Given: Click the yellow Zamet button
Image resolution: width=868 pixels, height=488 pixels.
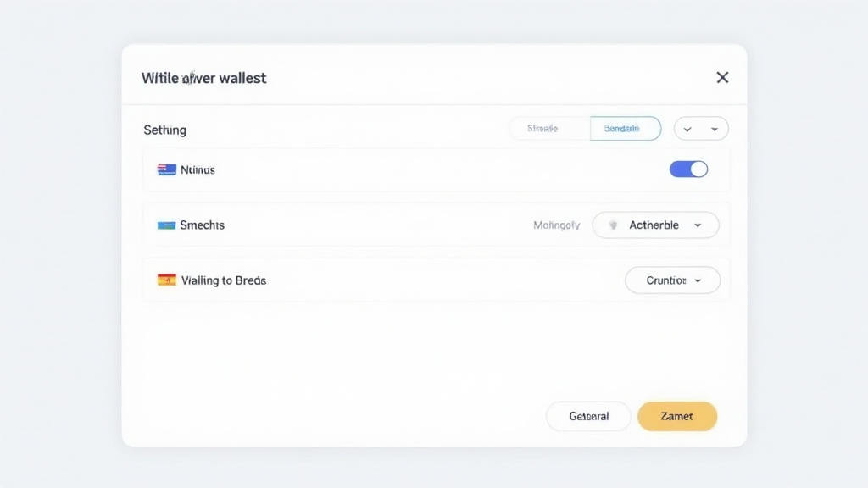Looking at the screenshot, I should click(x=676, y=416).
